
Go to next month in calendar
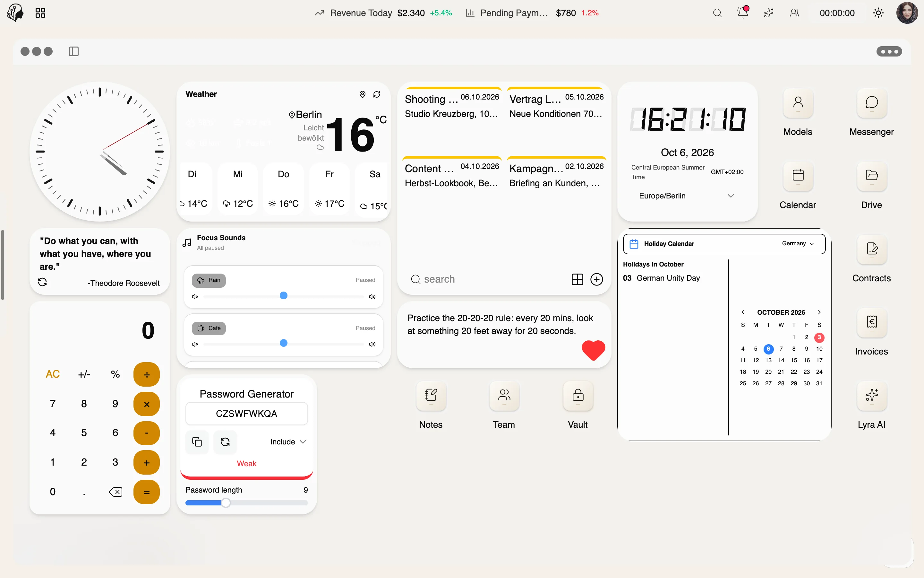[819, 312]
